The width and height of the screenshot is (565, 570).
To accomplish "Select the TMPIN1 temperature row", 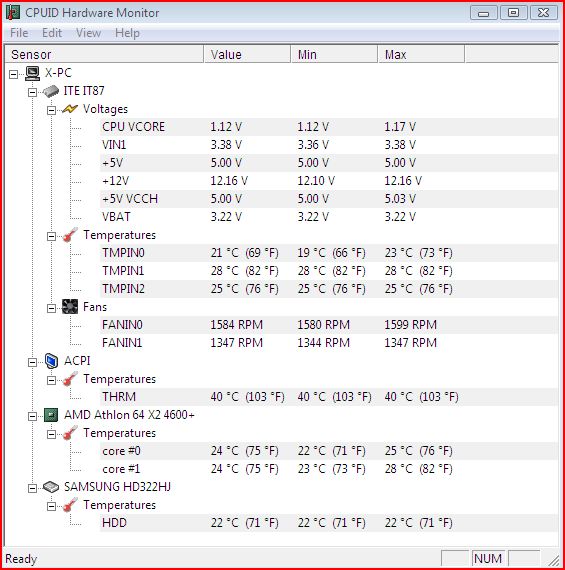I will (329, 271).
